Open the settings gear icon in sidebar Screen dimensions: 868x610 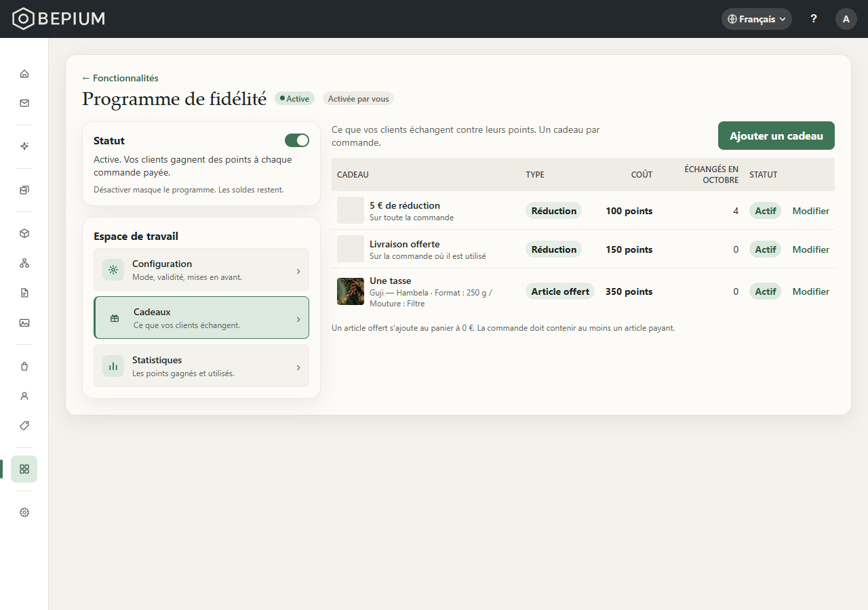tap(24, 512)
